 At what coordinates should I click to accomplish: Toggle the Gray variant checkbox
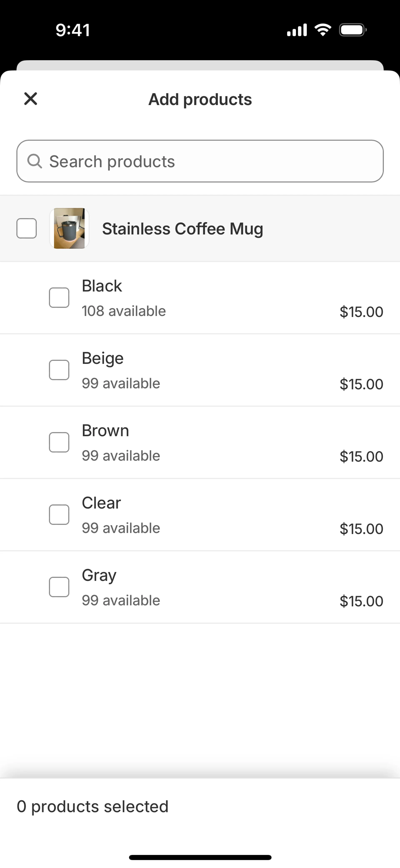[x=59, y=587]
